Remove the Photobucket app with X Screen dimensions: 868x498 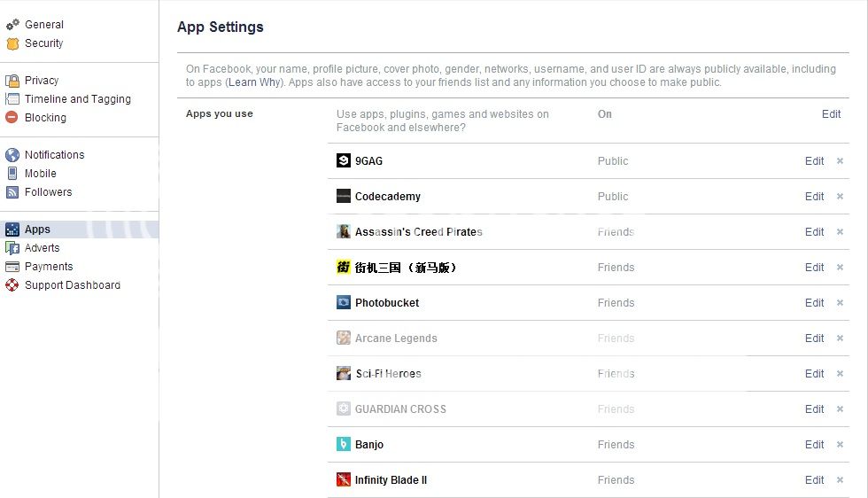click(x=840, y=302)
